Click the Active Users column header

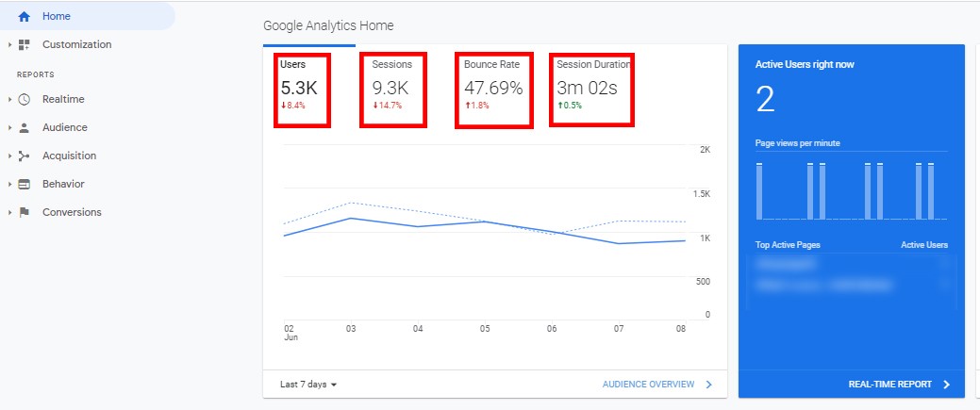[923, 245]
